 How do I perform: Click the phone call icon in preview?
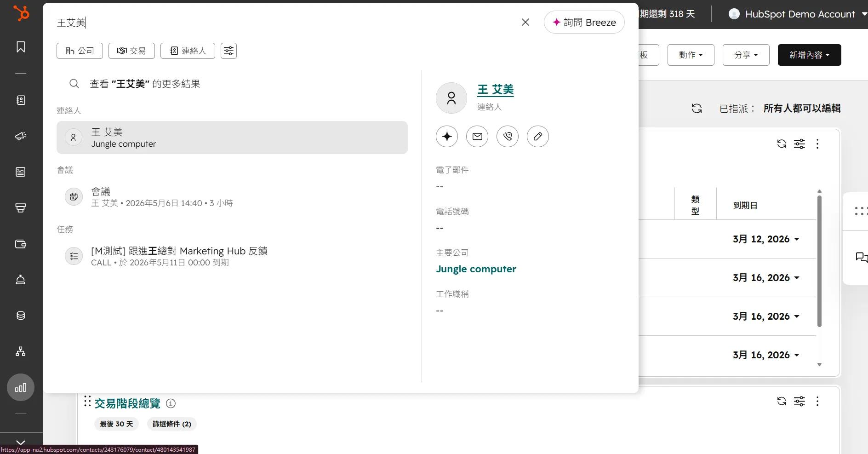pyautogui.click(x=508, y=136)
